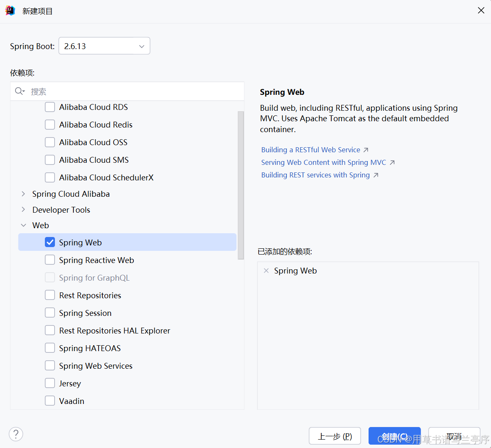Image resolution: width=491 pixels, height=448 pixels.
Task: Check Rest Repositories HAL Explorer
Action: (50, 330)
